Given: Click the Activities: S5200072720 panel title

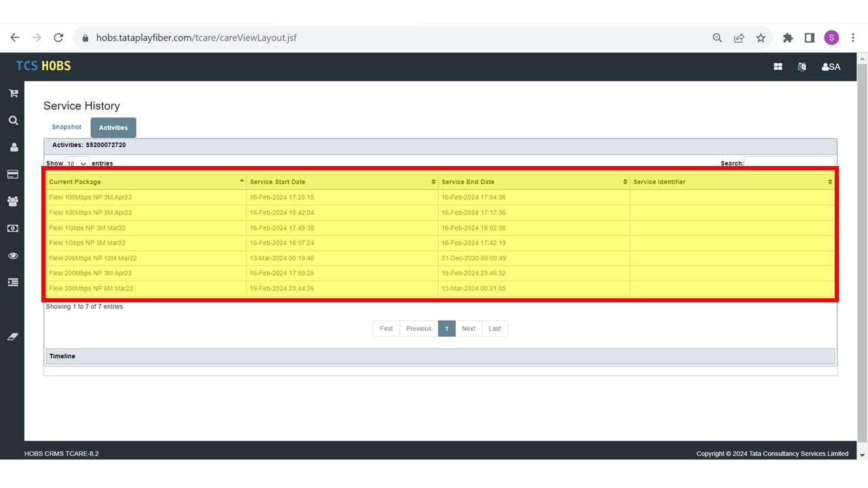Looking at the screenshot, I should click(x=89, y=145).
